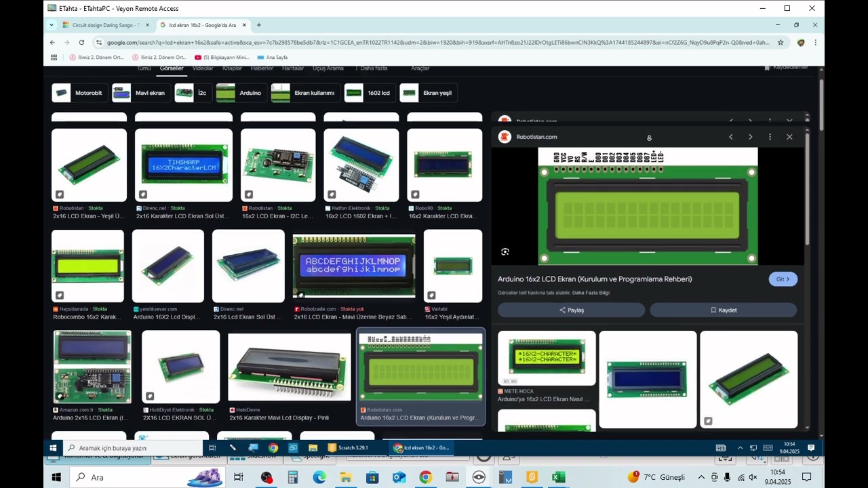
Task: Click the Git button to visit Robotistan
Action: pyautogui.click(x=783, y=279)
